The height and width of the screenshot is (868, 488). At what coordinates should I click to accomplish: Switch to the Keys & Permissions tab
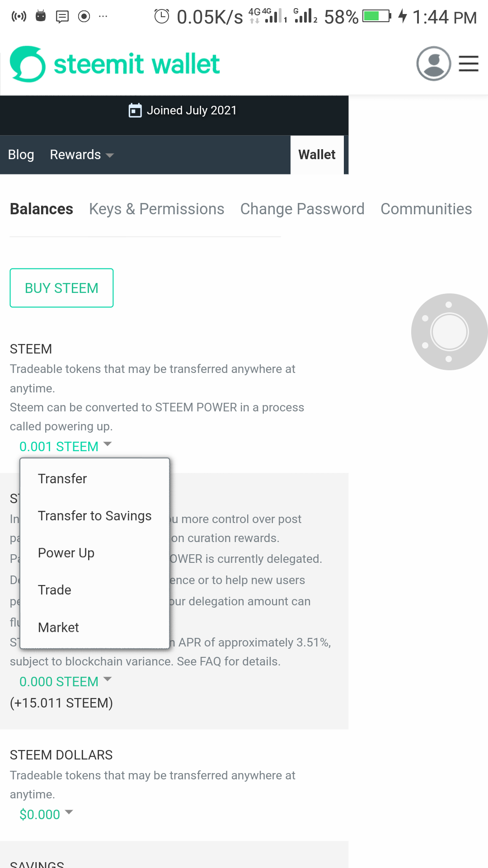click(x=156, y=209)
